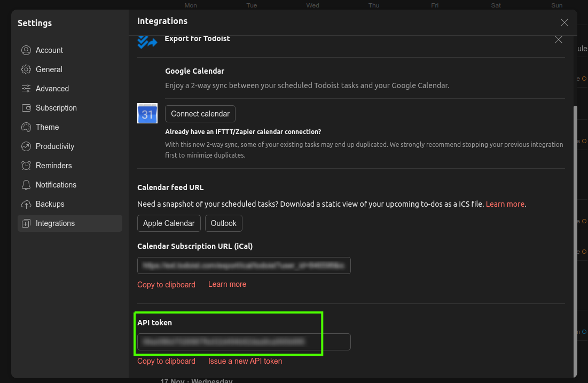This screenshot has height=383, width=588.
Task: Click the Apple Calendar button
Action: (x=169, y=223)
